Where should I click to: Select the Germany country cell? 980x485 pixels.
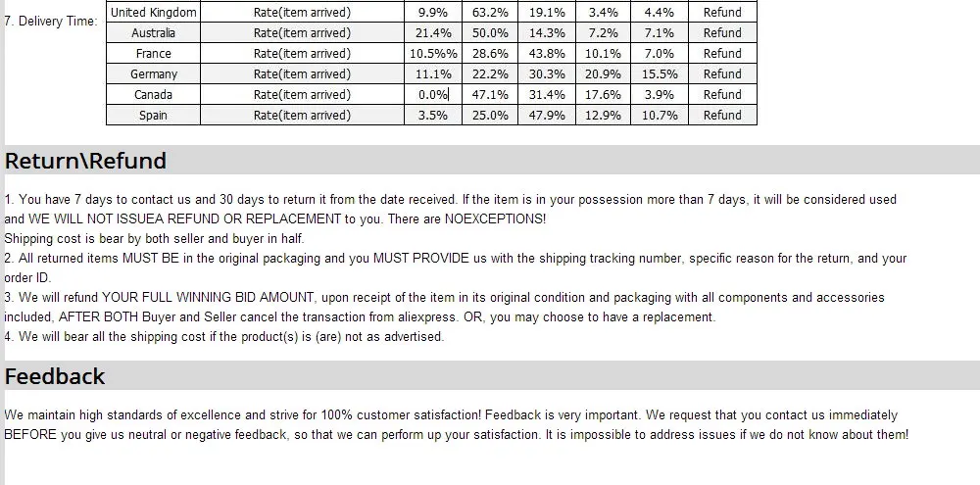tap(153, 73)
